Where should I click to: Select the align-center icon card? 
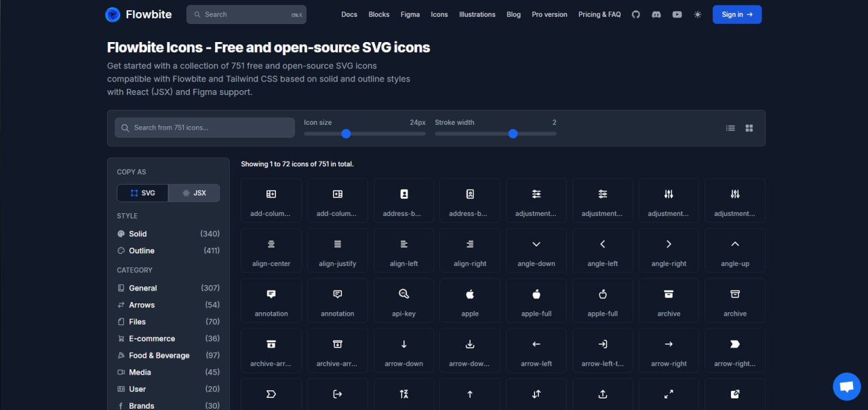(271, 251)
